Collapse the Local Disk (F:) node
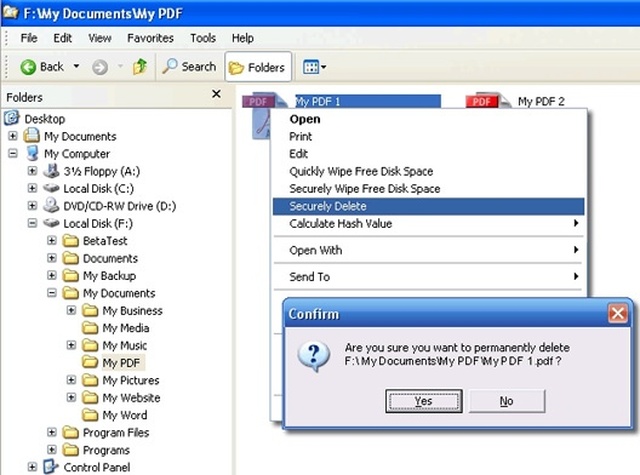 coord(32,223)
